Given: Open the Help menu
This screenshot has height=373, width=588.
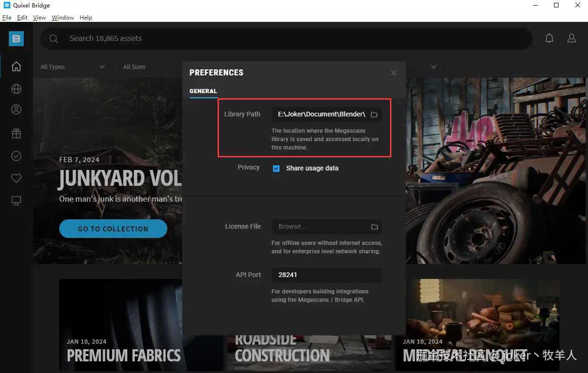Looking at the screenshot, I should coord(86,17).
